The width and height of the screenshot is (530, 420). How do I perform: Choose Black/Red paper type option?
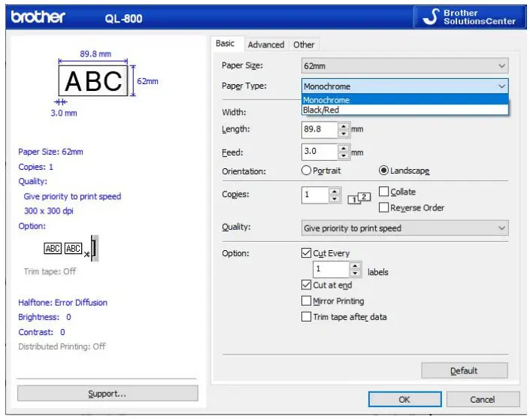tap(404, 110)
